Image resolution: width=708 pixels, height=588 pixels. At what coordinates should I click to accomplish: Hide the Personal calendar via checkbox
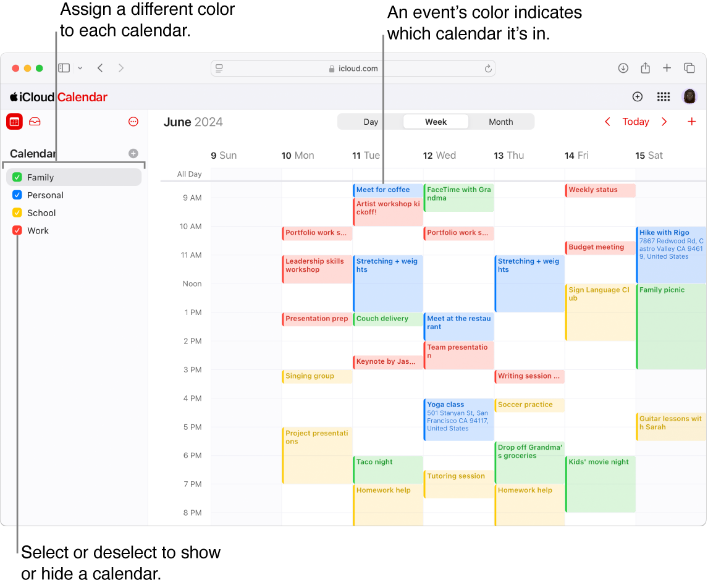coord(17,195)
